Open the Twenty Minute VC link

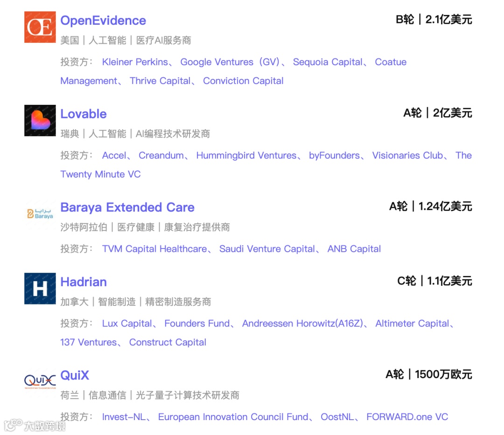pyautogui.click(x=101, y=174)
